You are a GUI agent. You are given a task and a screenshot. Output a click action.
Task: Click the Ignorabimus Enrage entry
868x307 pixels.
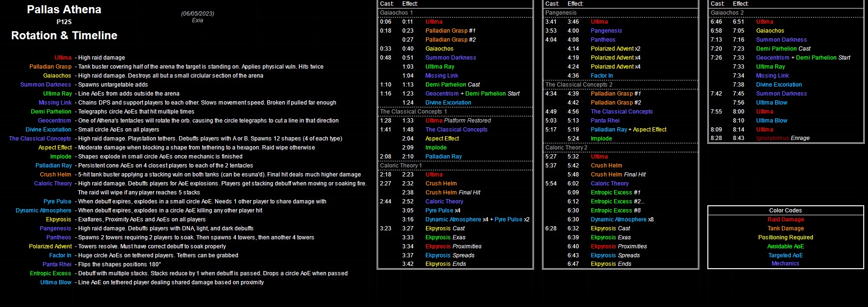click(x=782, y=138)
